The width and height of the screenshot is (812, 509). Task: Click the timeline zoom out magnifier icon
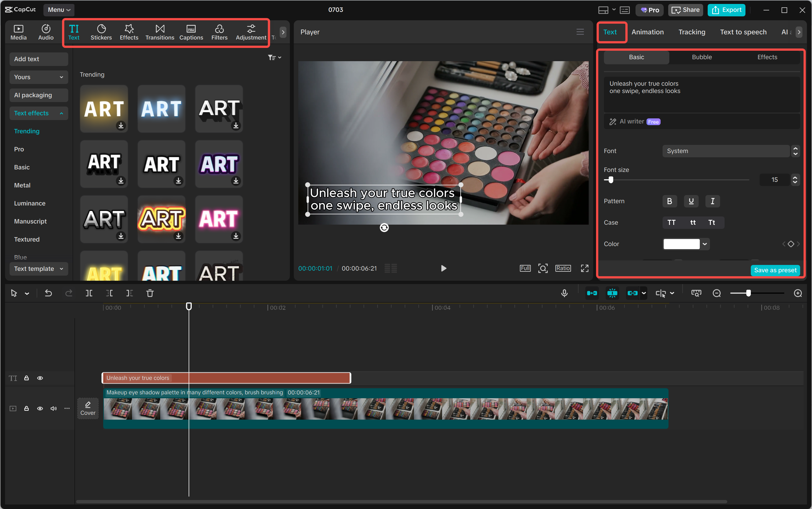(x=717, y=293)
